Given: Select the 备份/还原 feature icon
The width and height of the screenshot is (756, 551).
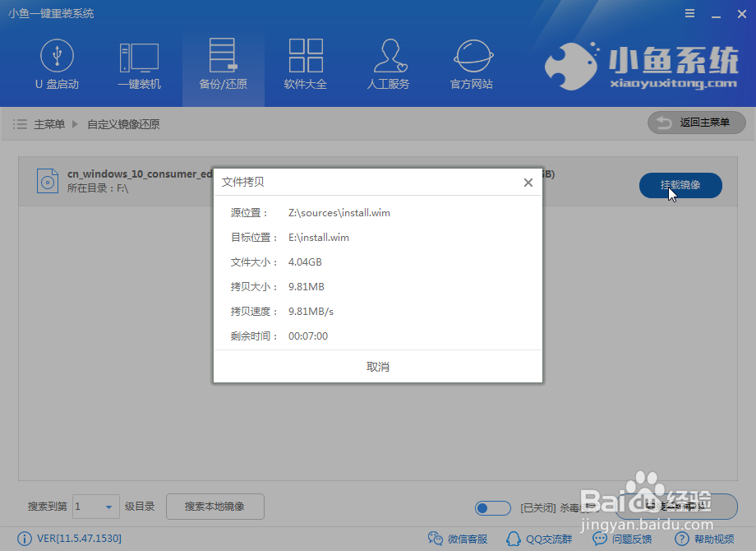Looking at the screenshot, I should click(x=223, y=64).
